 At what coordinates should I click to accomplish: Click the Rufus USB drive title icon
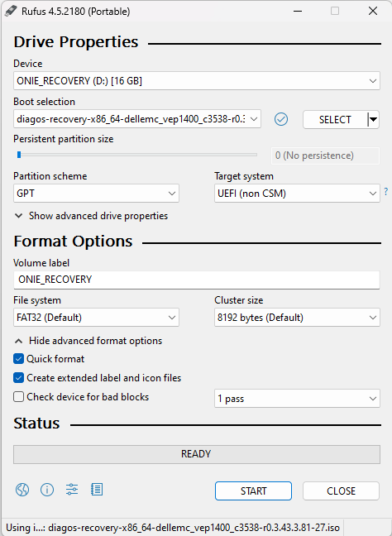10,11
